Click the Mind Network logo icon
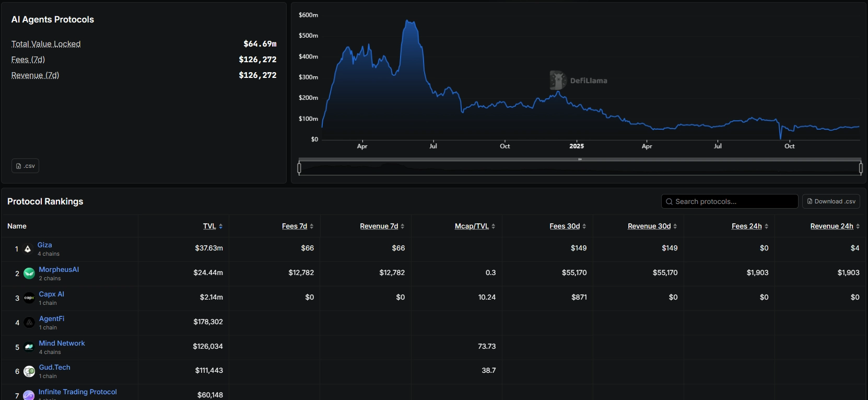Viewport: 868px width, 400px height. coord(29,347)
